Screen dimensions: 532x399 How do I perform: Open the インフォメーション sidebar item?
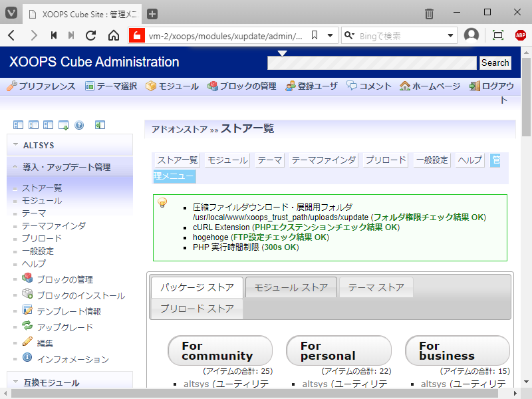[x=73, y=359]
